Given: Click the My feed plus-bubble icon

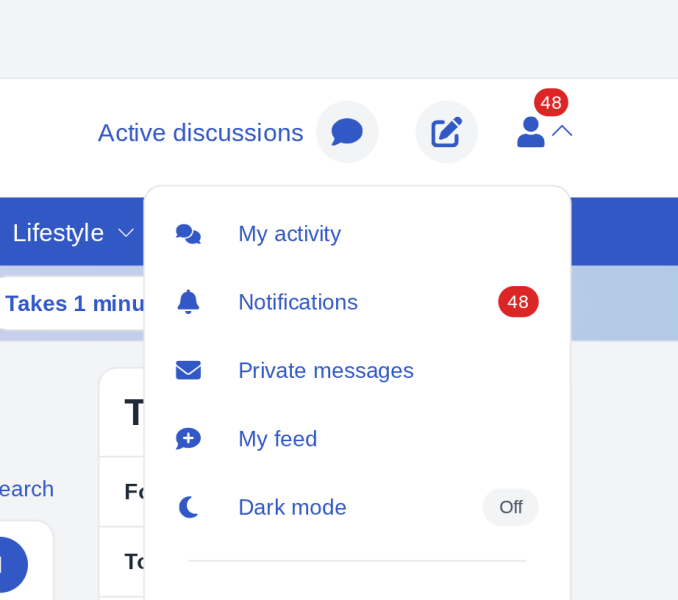Looking at the screenshot, I should pyautogui.click(x=188, y=439).
